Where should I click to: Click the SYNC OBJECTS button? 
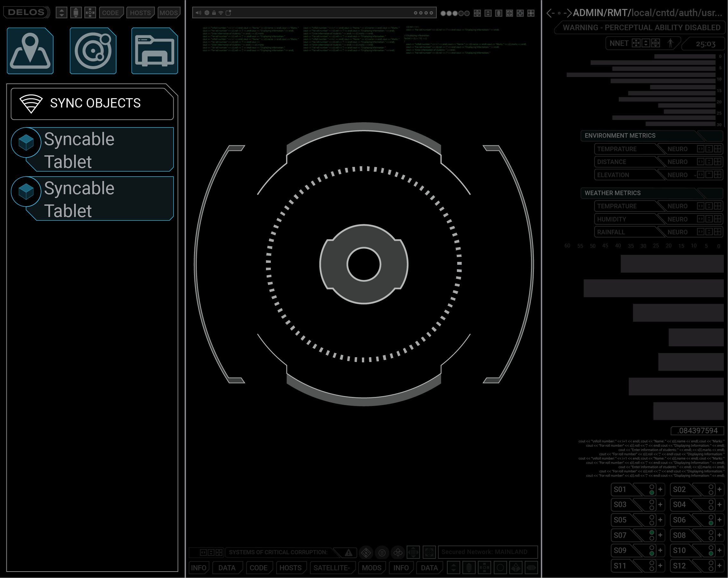(92, 103)
